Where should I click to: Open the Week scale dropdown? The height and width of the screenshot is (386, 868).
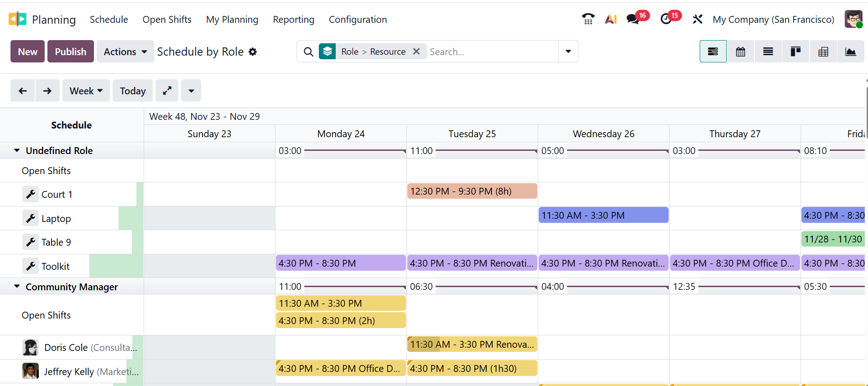pos(86,91)
